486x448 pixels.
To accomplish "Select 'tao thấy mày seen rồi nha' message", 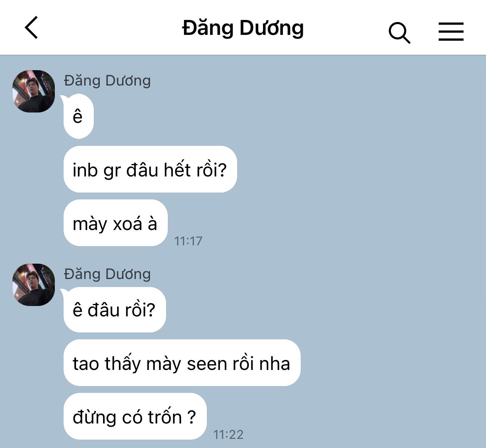I will click(182, 363).
